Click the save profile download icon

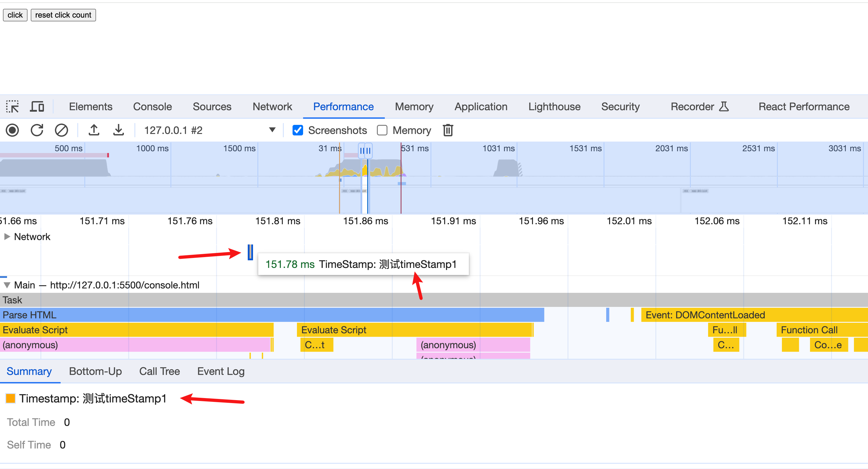click(x=118, y=130)
